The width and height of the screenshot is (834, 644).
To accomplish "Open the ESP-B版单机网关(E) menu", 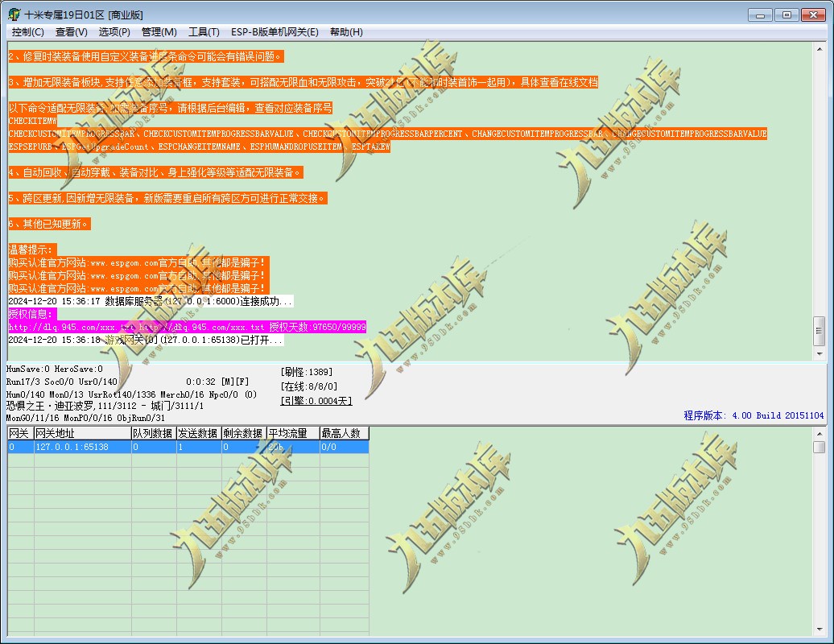I will point(275,32).
